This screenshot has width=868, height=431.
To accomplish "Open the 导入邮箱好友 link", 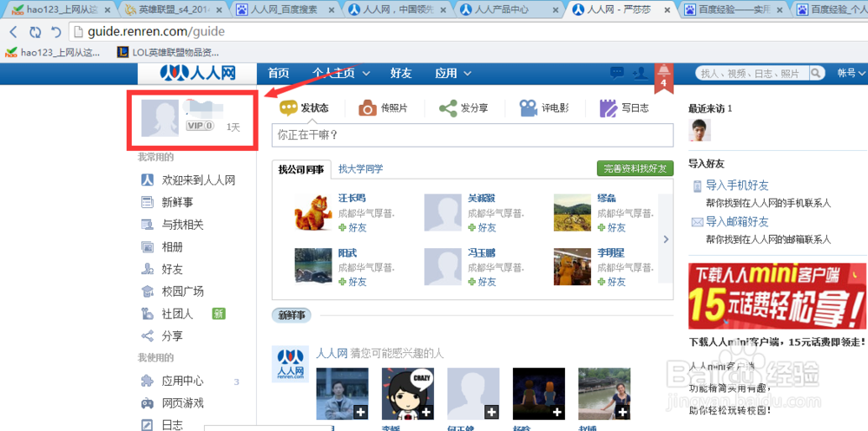I will tap(737, 222).
